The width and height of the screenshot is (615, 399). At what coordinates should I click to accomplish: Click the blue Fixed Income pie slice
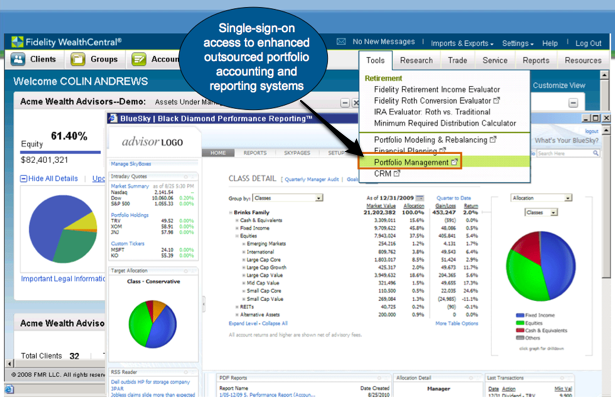[559, 263]
